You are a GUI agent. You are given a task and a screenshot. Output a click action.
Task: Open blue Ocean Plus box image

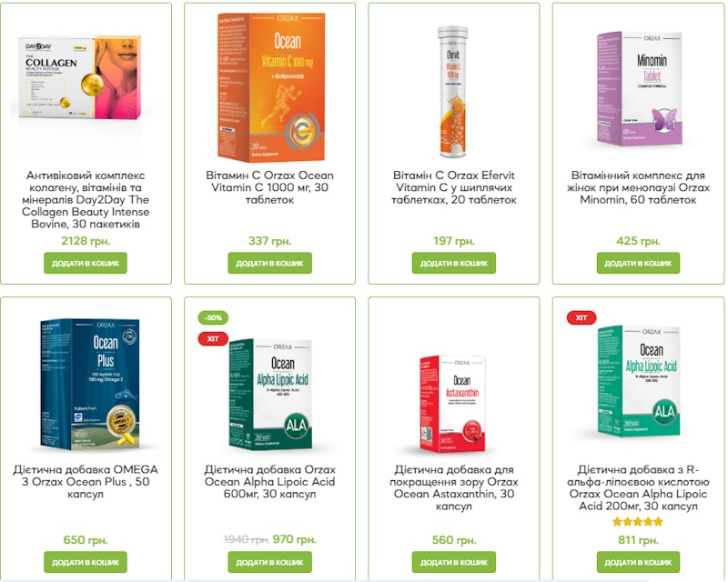(89, 385)
